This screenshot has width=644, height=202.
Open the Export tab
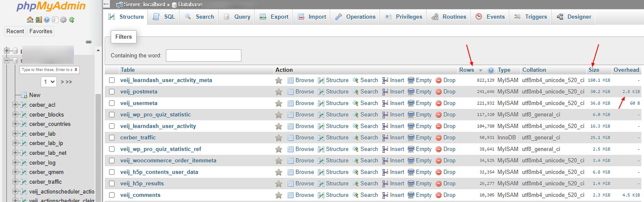pos(274,17)
